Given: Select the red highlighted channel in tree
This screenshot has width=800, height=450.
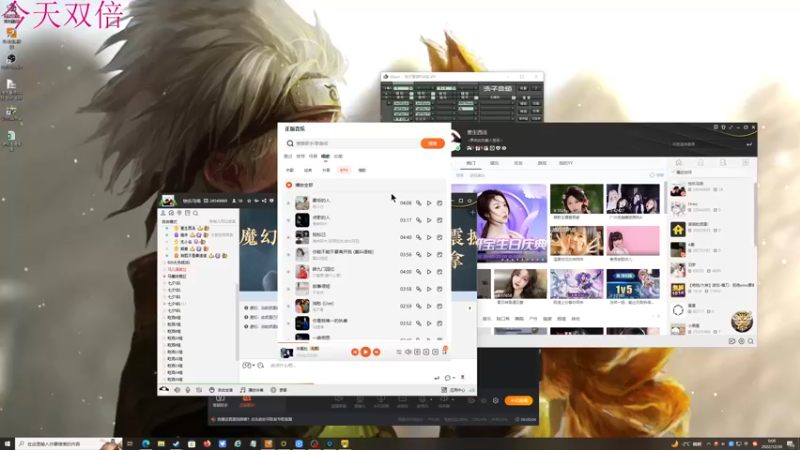Looking at the screenshot, I should (178, 269).
